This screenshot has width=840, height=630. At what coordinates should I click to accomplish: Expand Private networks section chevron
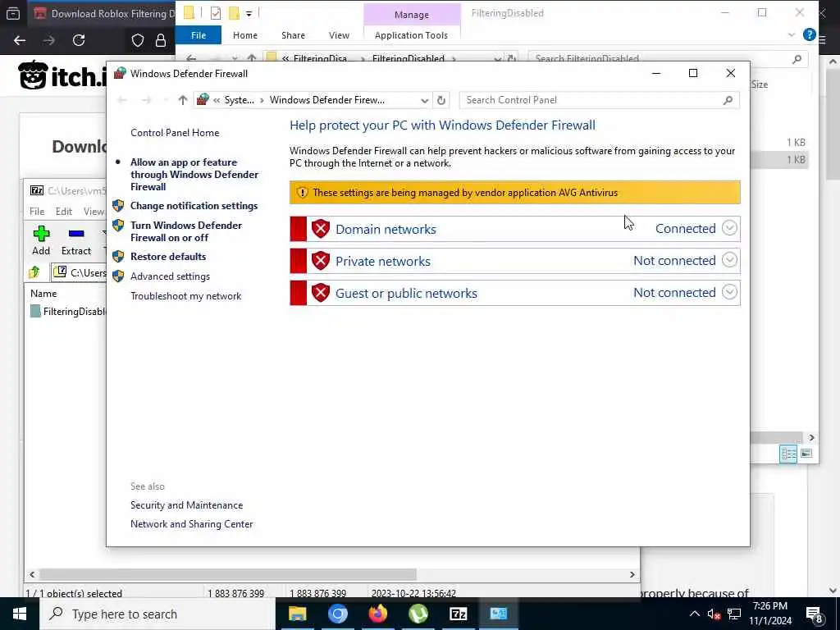[x=729, y=260]
